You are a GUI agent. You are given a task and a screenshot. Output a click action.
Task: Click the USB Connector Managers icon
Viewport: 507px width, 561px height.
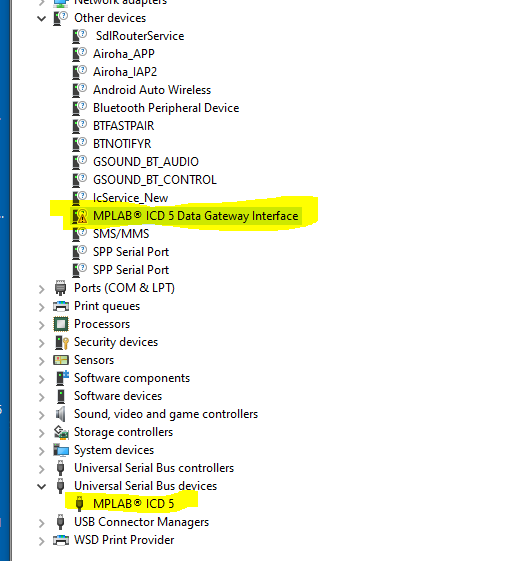click(60, 522)
